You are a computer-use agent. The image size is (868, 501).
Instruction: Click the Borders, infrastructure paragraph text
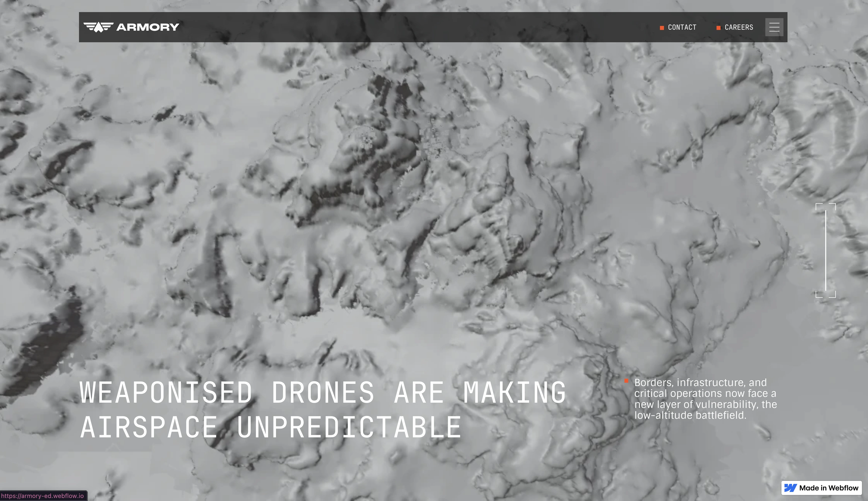point(705,393)
